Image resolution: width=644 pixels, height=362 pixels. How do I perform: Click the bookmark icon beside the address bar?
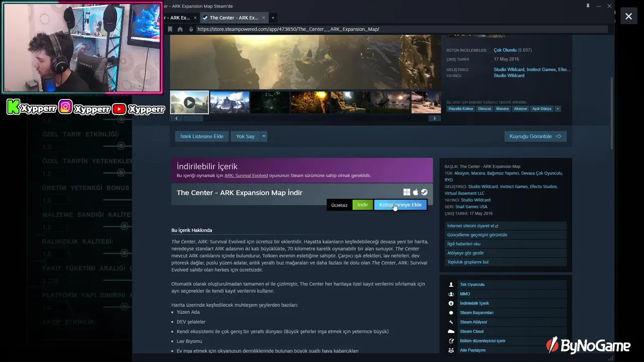click(170, 29)
